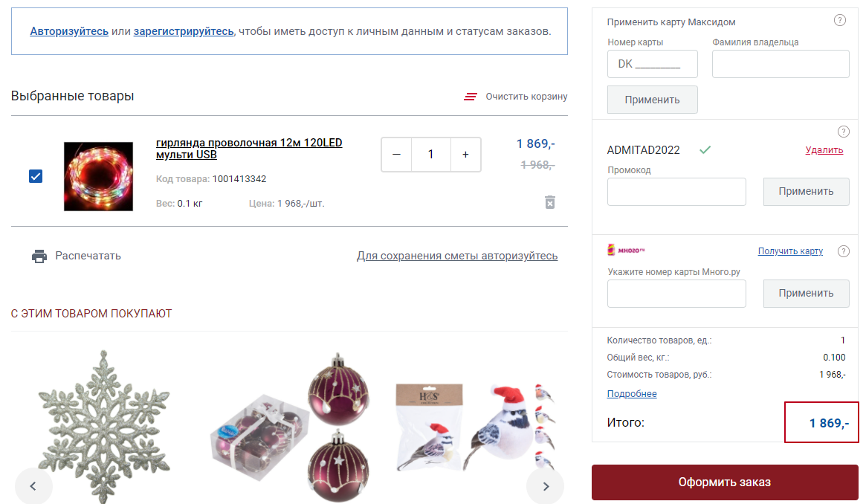Click the printer icon next to Распечатать
The width and height of the screenshot is (866, 504).
tap(39, 256)
